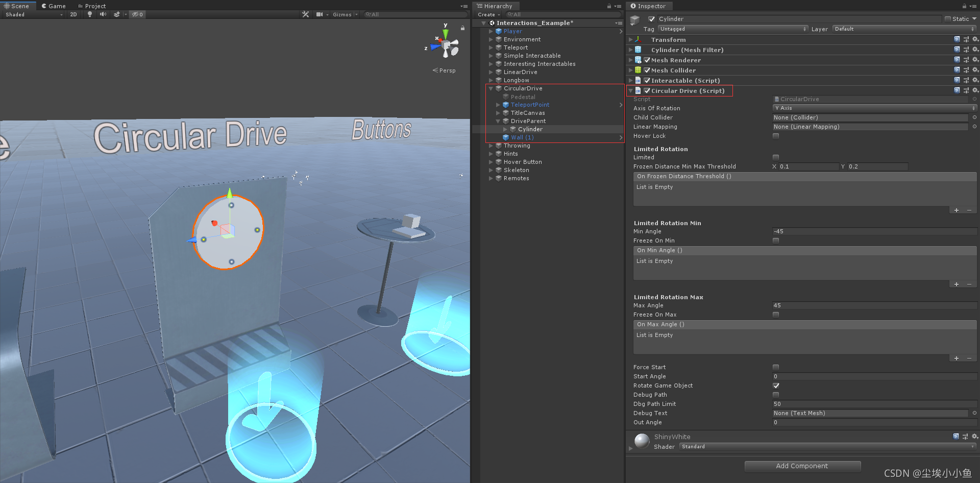Select Cylinder in the Hierarchy
This screenshot has height=483, width=980.
point(530,129)
